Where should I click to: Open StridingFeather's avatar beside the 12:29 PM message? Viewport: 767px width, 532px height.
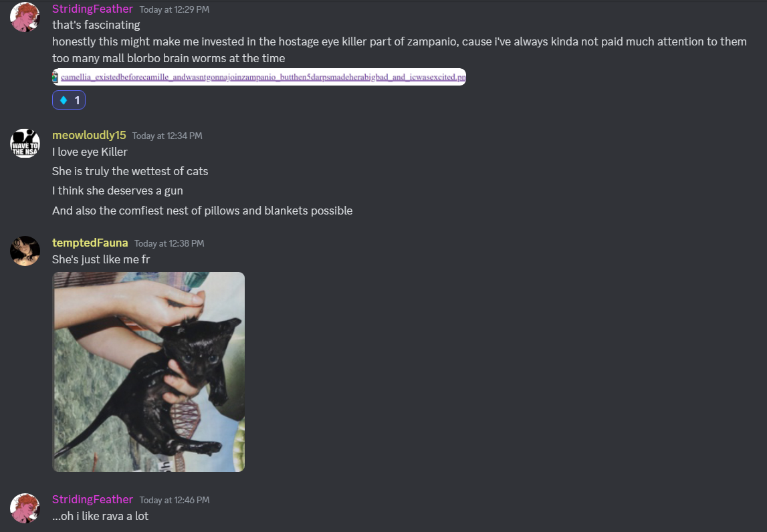25,17
